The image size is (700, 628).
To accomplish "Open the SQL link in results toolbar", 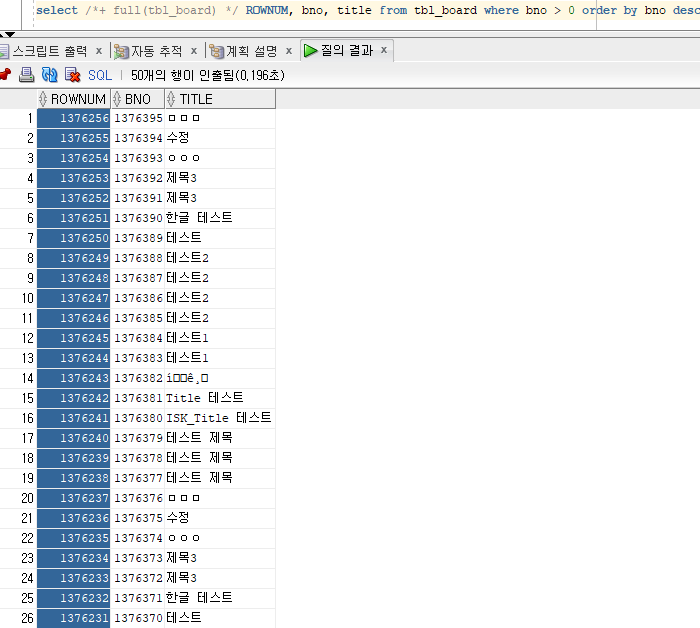I will click(x=100, y=75).
